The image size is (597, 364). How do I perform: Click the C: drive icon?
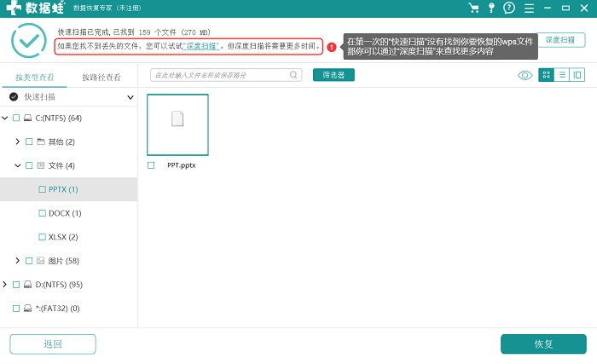(28, 118)
